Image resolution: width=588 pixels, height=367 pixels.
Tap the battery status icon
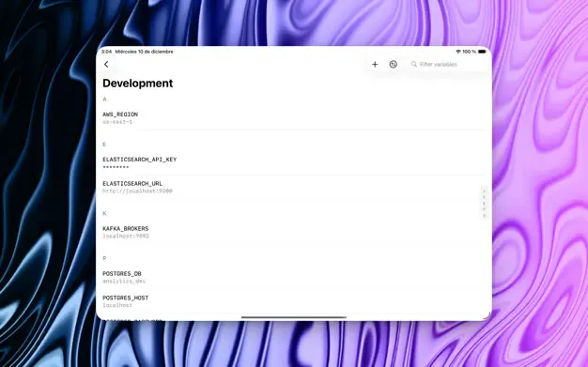[x=482, y=52]
